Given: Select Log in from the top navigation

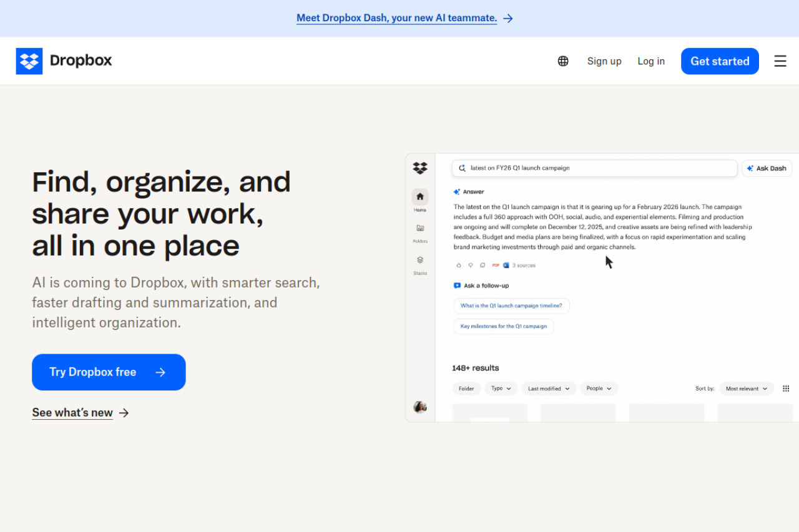Looking at the screenshot, I should [651, 60].
